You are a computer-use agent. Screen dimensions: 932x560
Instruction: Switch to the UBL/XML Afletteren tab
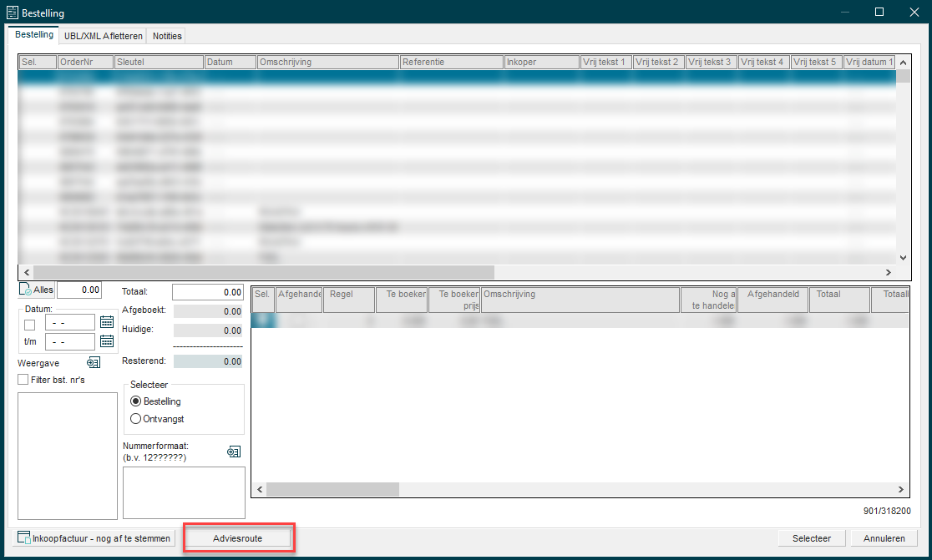pos(103,36)
